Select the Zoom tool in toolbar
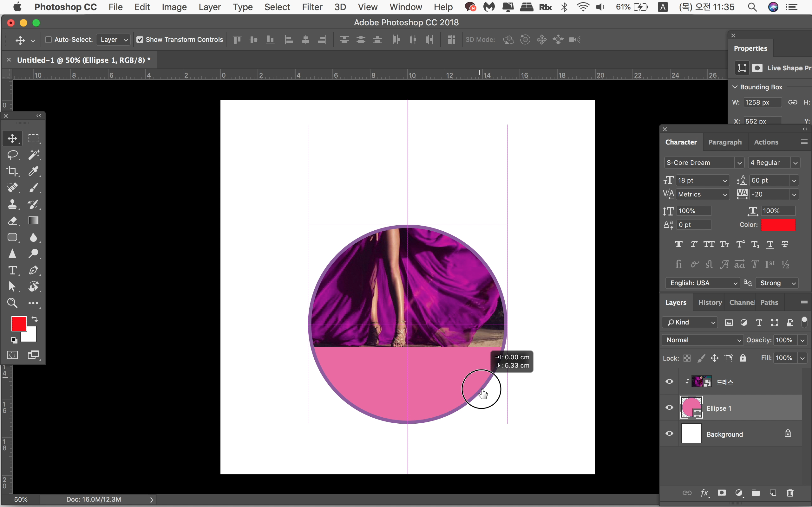Screen dimensions: 812x507 (x=12, y=303)
